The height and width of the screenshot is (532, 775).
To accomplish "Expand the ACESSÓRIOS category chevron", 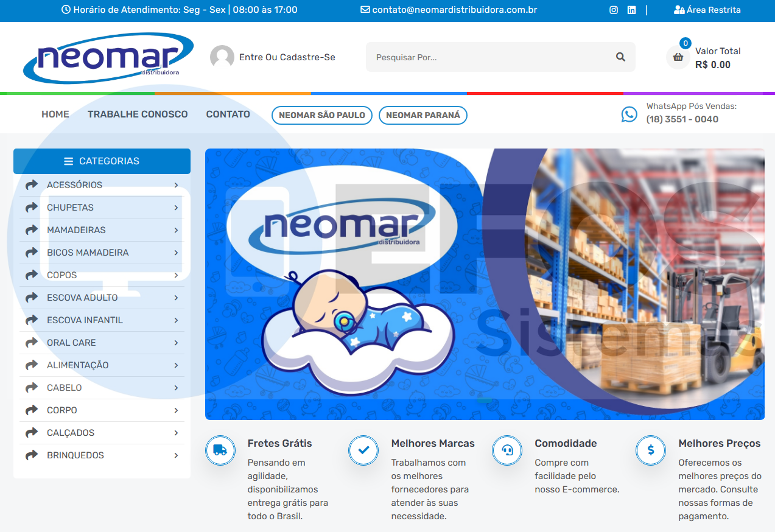I will [x=176, y=185].
